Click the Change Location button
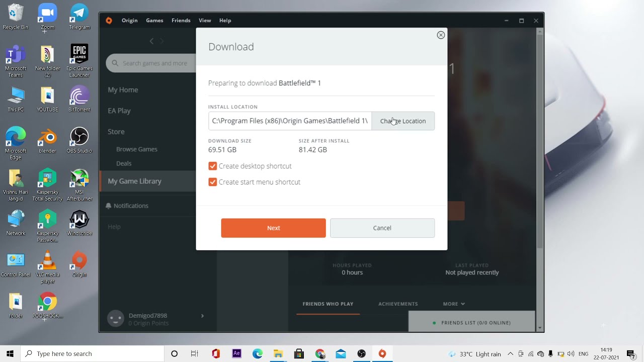Image resolution: width=644 pixels, height=362 pixels. click(x=403, y=121)
